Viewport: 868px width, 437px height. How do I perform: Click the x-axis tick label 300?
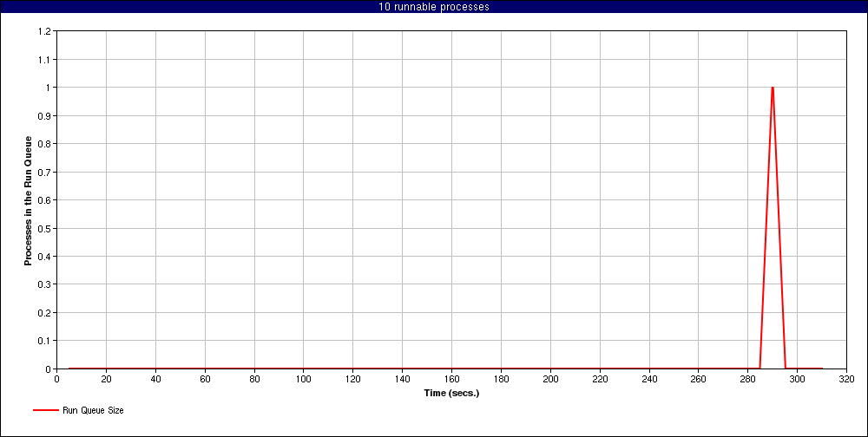pos(797,379)
